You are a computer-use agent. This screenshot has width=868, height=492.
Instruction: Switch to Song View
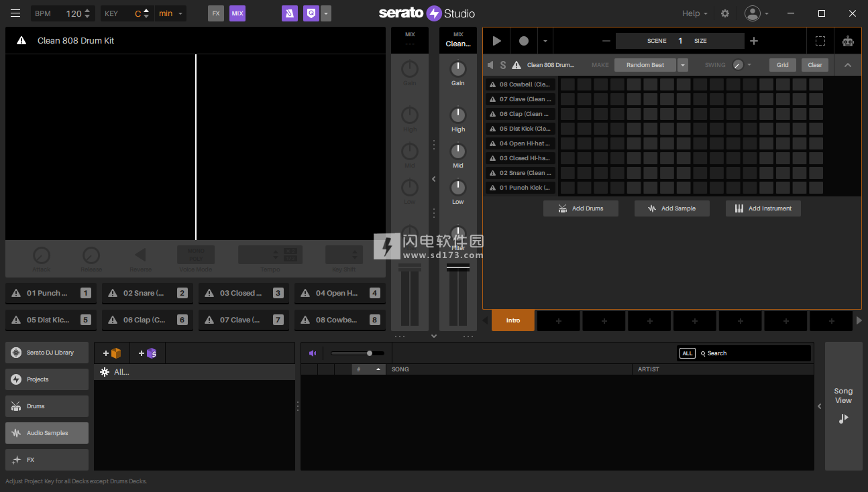tap(843, 406)
